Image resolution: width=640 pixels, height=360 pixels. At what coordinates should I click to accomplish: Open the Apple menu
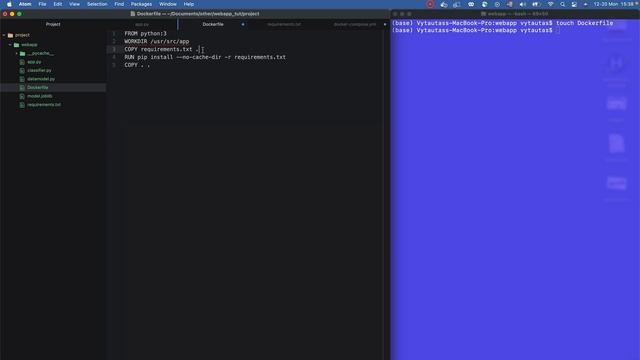click(9, 4)
